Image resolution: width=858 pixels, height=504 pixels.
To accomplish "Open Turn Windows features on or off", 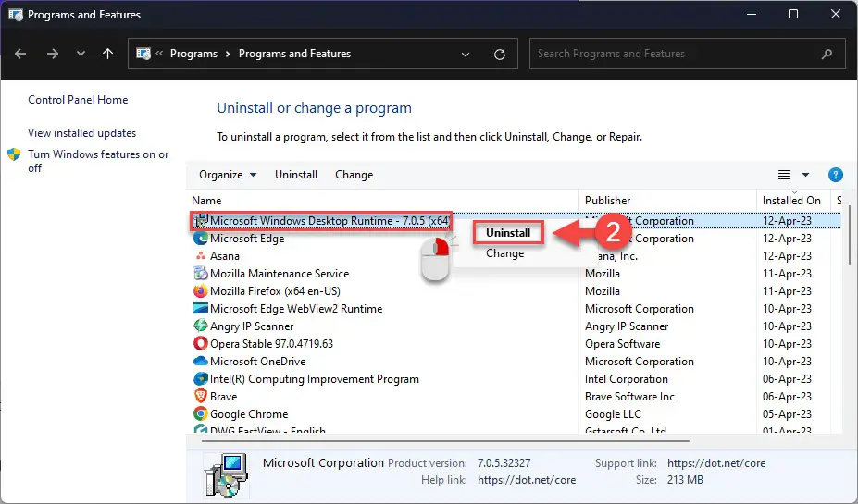I will pyautogui.click(x=98, y=161).
